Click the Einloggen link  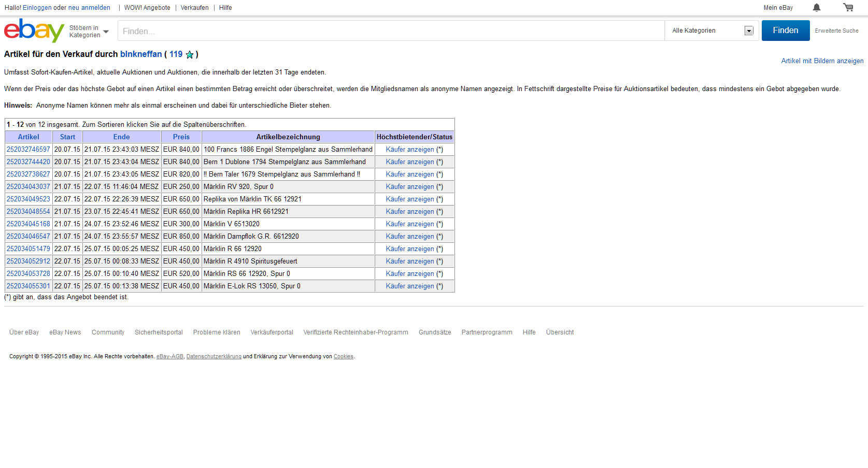coord(37,8)
